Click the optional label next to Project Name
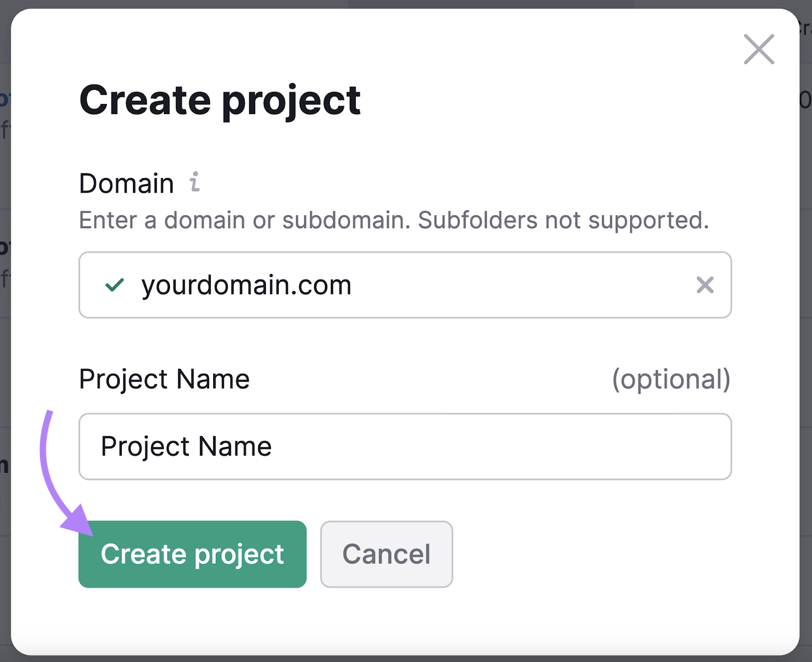 (672, 379)
